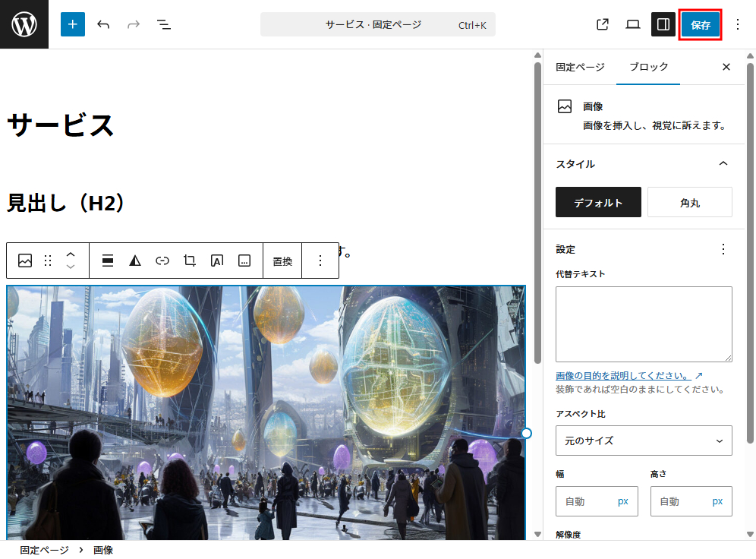
Task: Open the document overview list icon
Action: click(164, 24)
